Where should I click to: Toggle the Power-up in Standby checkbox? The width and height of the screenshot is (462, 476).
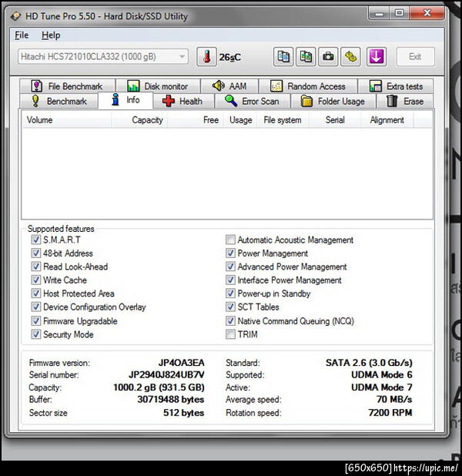pyautogui.click(x=230, y=293)
